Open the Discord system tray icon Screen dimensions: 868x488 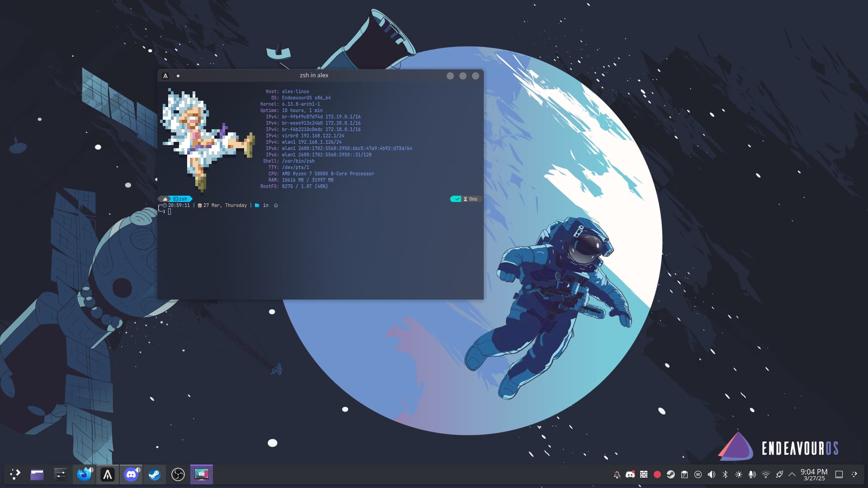pyautogui.click(x=630, y=474)
